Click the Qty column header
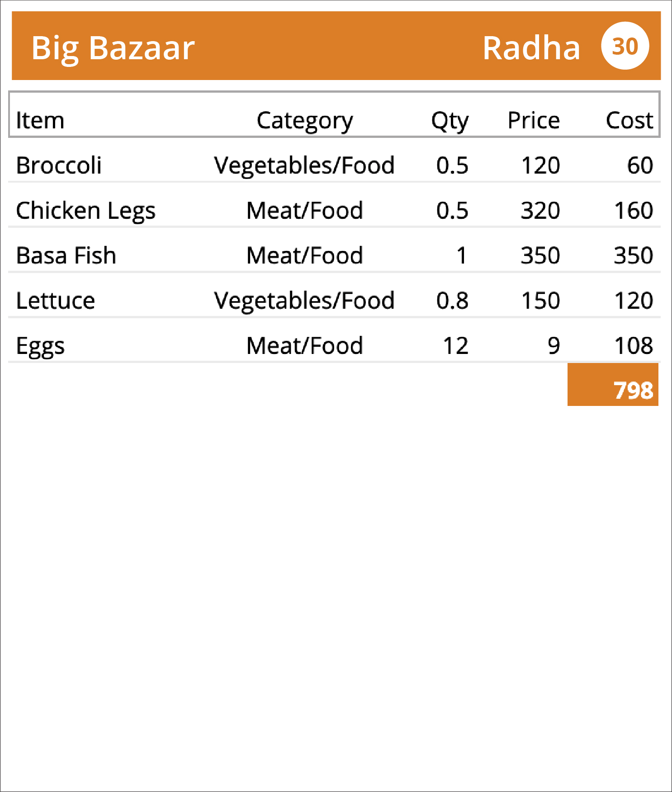This screenshot has width=672, height=792. point(450,121)
